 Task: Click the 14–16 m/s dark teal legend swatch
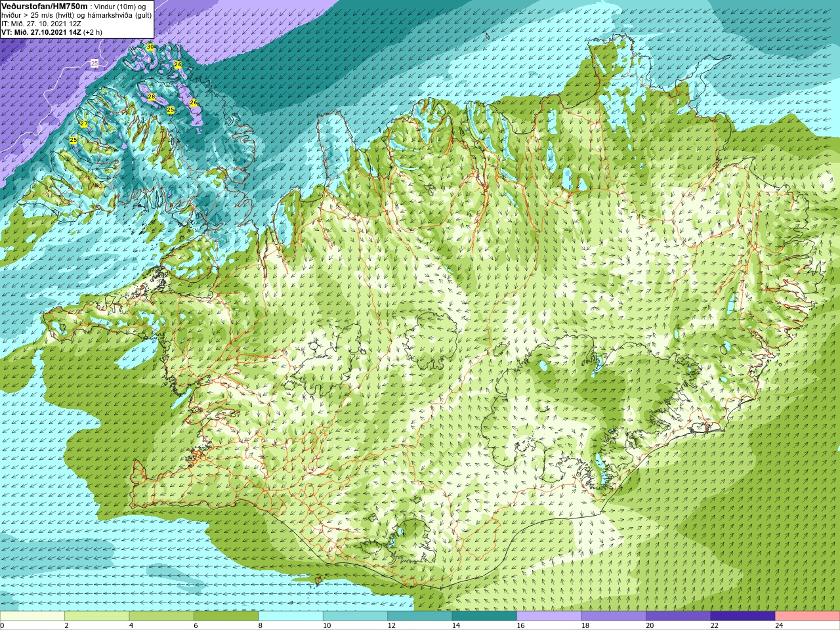(x=484, y=616)
